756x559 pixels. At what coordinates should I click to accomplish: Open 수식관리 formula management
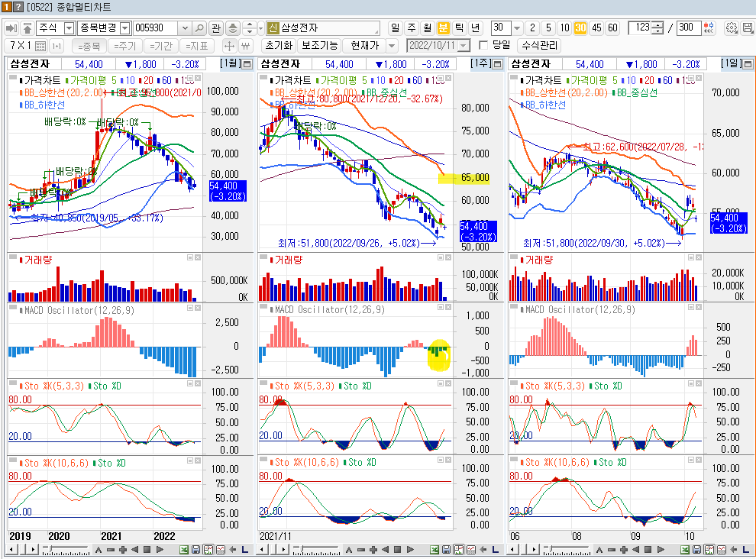pyautogui.click(x=540, y=46)
